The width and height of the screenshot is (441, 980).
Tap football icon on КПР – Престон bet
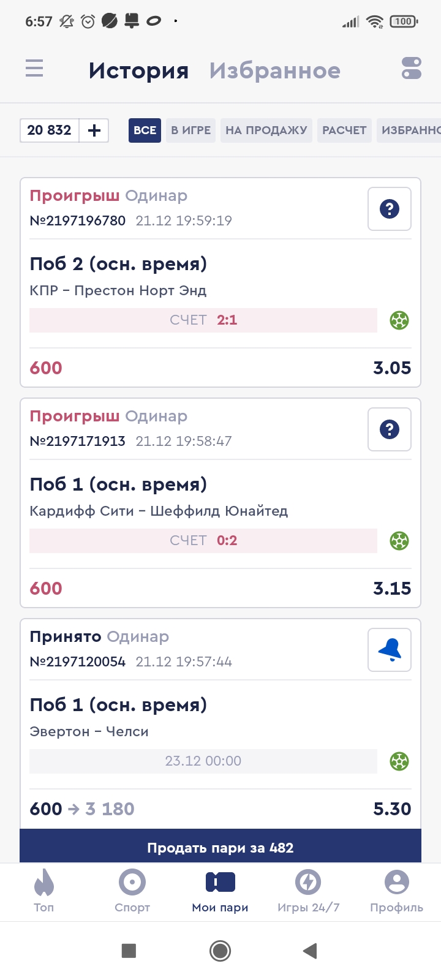pyautogui.click(x=399, y=320)
